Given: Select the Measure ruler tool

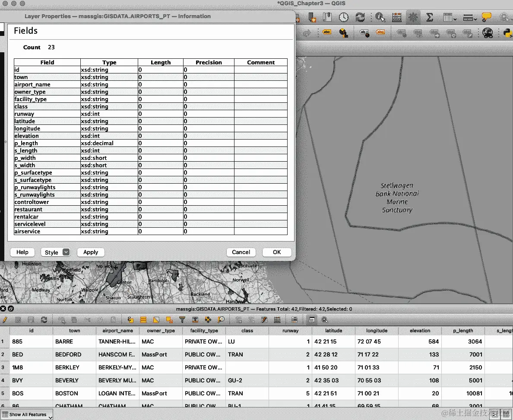Looking at the screenshot, I should pyautogui.click(x=468, y=17).
